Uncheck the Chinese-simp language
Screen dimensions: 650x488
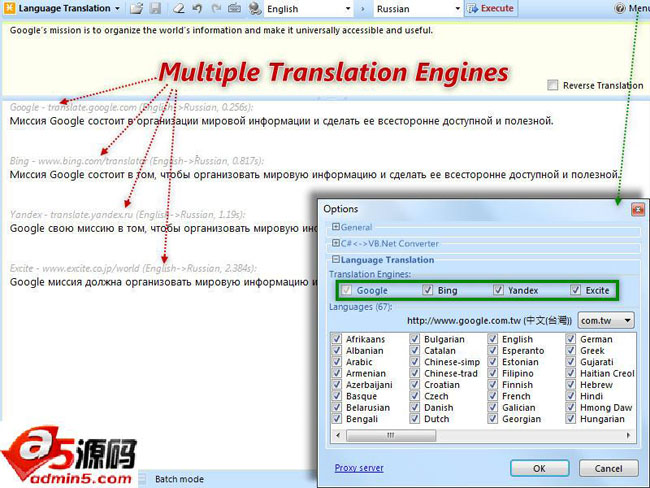point(414,362)
